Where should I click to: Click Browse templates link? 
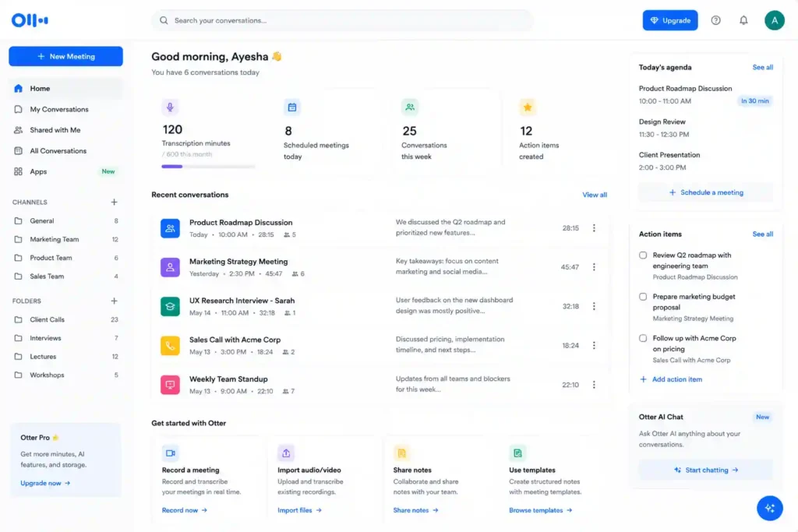pyautogui.click(x=541, y=510)
